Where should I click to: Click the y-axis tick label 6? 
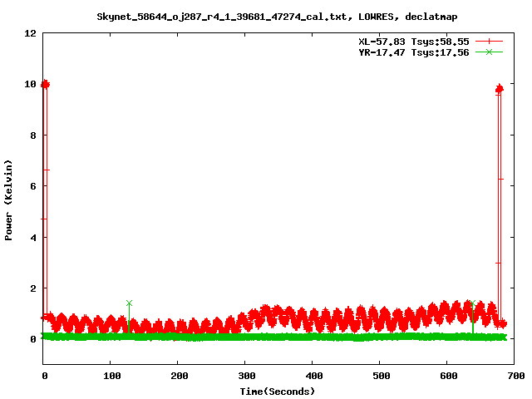(x=33, y=186)
